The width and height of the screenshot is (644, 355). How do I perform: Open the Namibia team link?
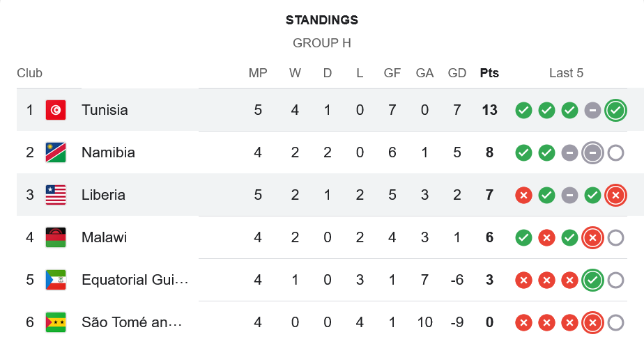click(108, 152)
